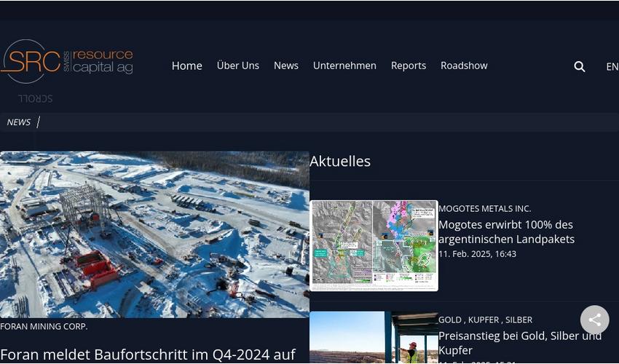This screenshot has width=619, height=364.
Task: Open the Foran snowy construction site image
Action: (154, 235)
